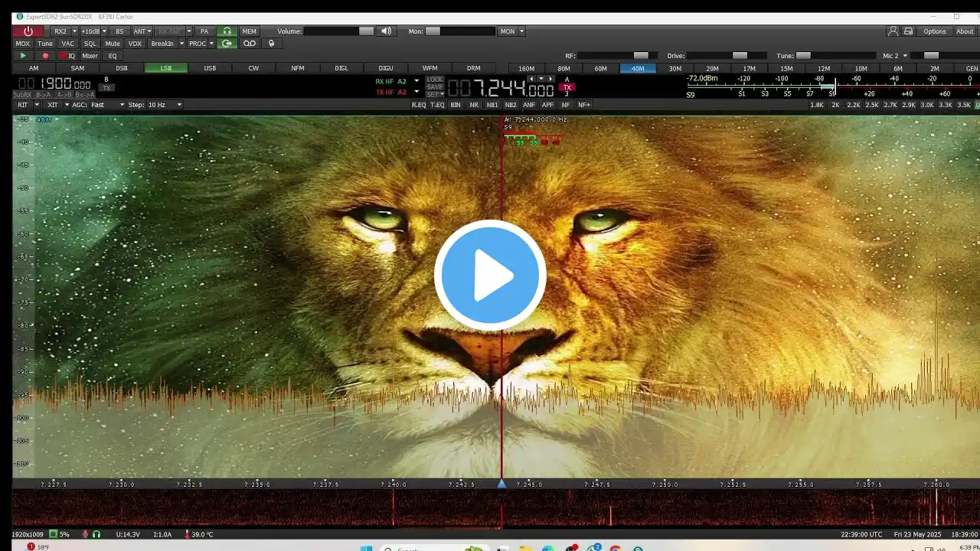Open the MON dropdown arrow
Viewport: 980px width, 551px height.
pos(522,31)
